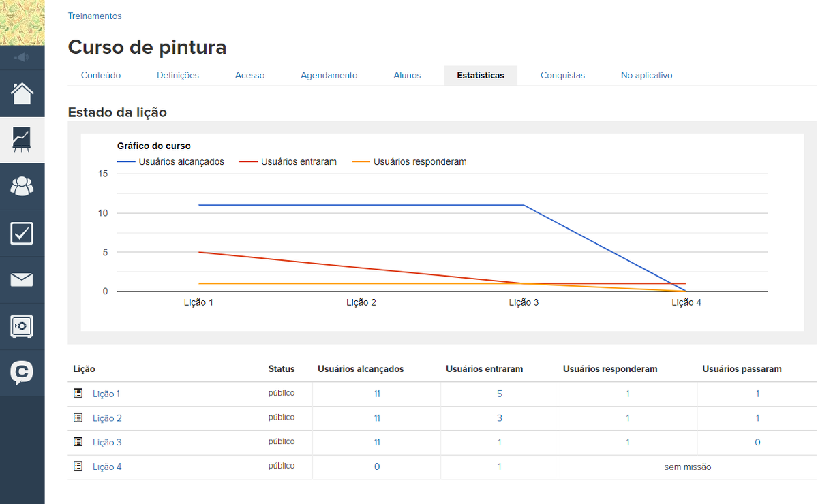Screen dimensions: 818x504
Task: Follow the Treinamentos breadcrumb link
Action: click(x=95, y=16)
